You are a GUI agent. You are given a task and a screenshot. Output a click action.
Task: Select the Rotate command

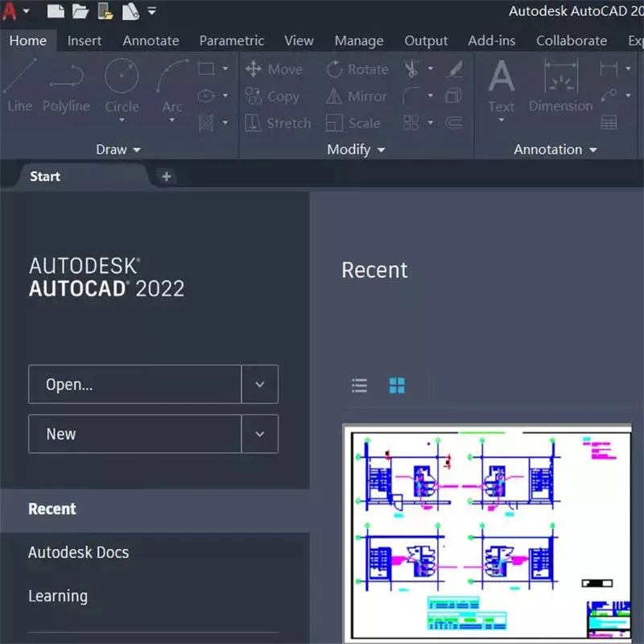coord(357,69)
